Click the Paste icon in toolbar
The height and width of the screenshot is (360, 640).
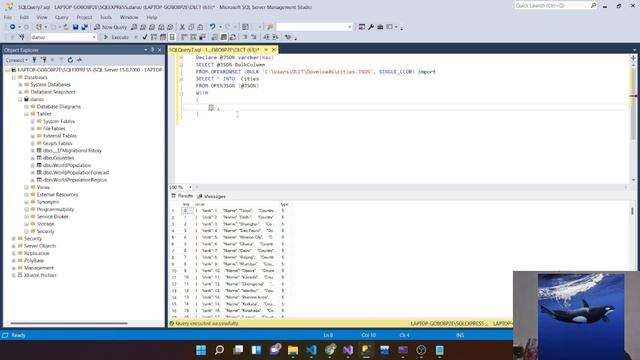click(x=200, y=27)
